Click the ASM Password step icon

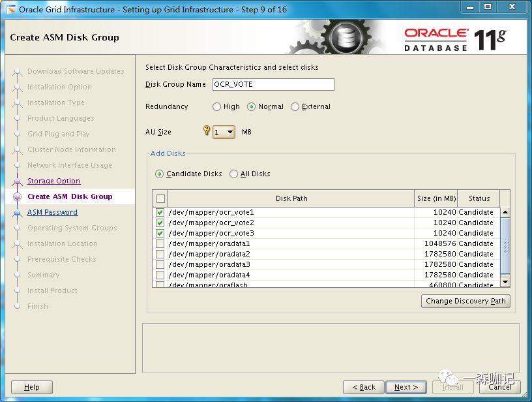point(18,212)
